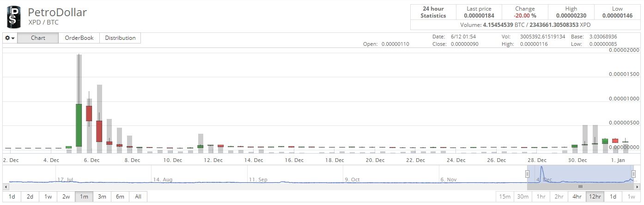Set chart range to 1w
Viewport: 644px width, 205px height.
(48, 197)
